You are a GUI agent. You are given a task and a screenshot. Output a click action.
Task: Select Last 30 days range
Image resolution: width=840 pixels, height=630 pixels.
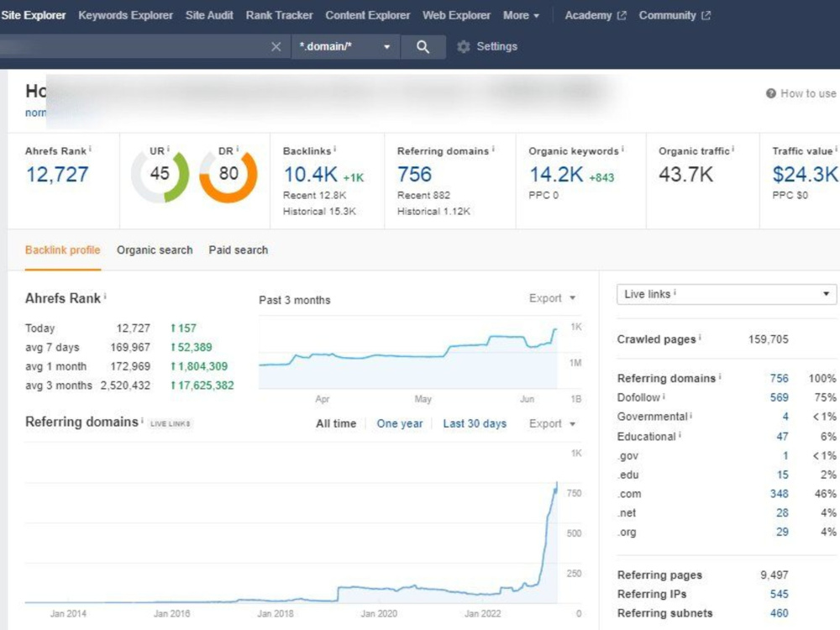475,423
